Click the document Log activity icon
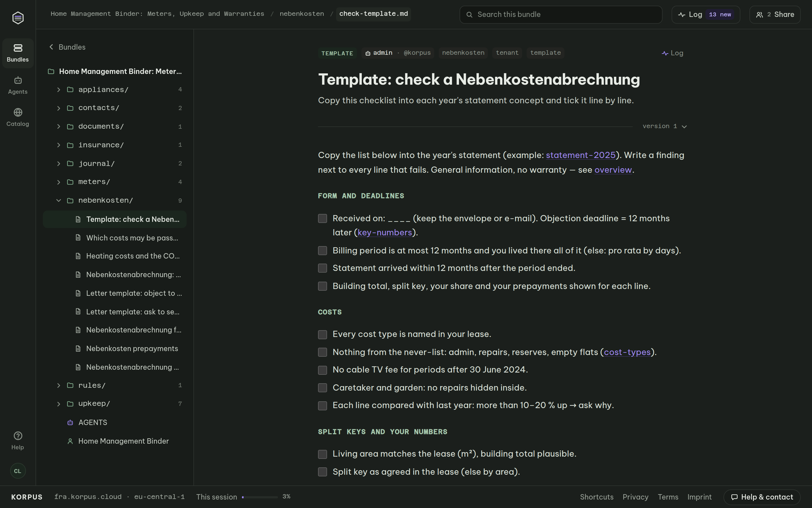 665,53
